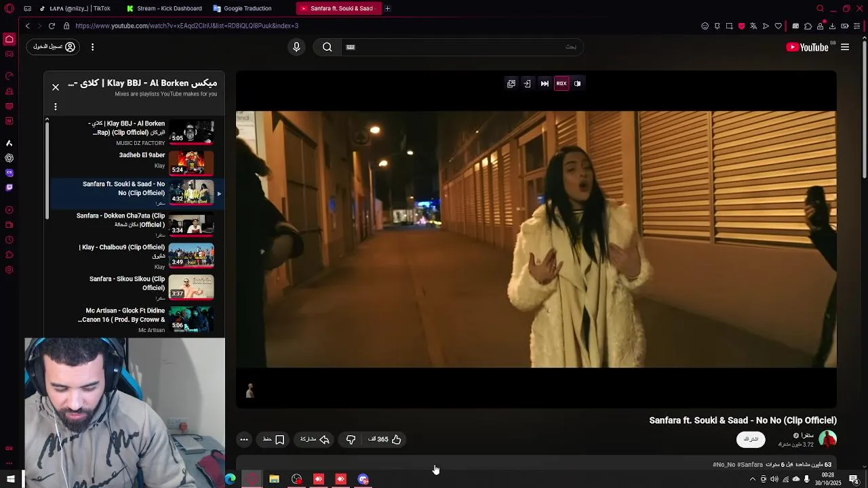The image size is (868, 488).
Task: Click the sign-in button
Action: click(x=54, y=47)
